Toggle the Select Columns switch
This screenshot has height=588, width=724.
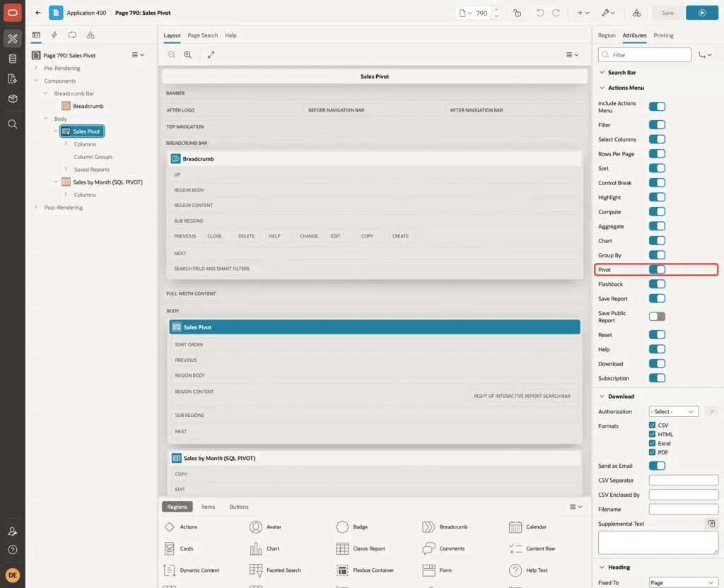657,139
